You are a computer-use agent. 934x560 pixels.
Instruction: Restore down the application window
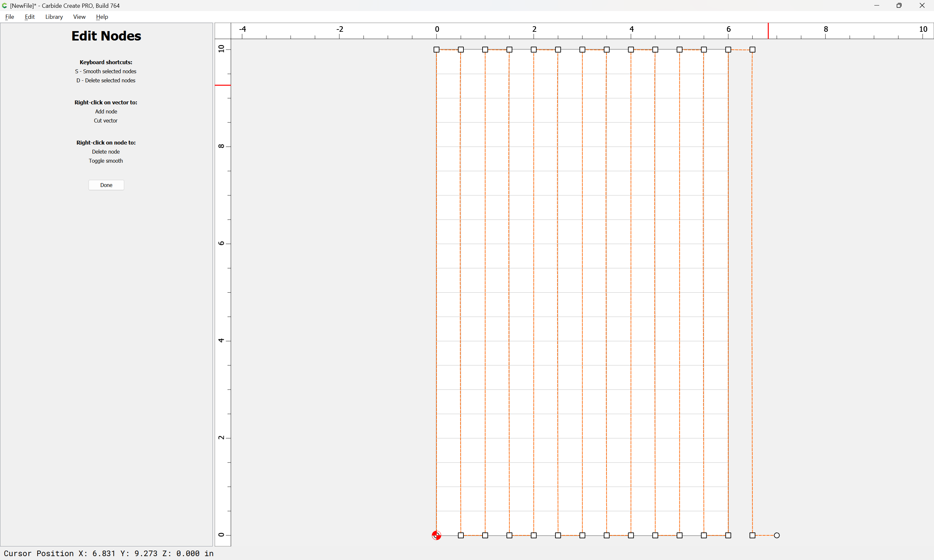[x=899, y=6]
